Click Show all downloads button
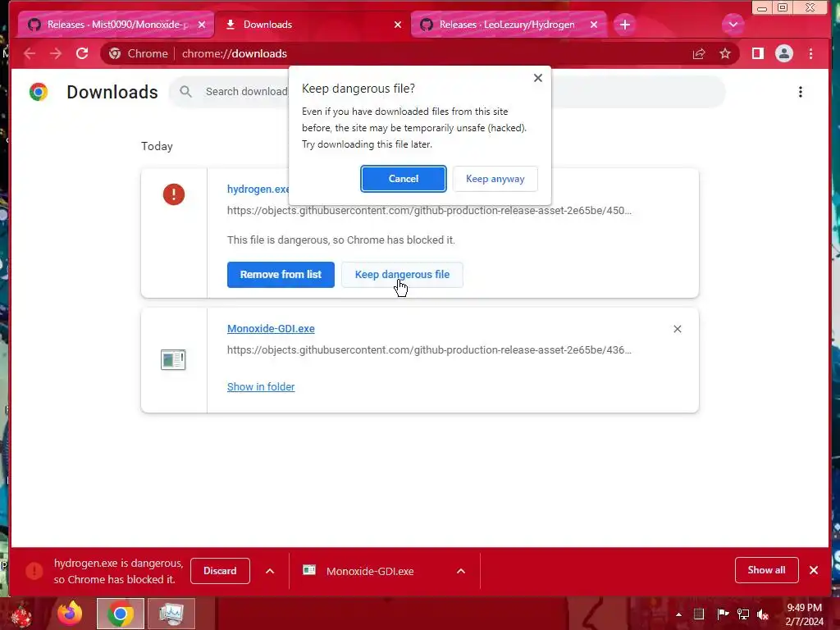The image size is (840, 630). 767,571
